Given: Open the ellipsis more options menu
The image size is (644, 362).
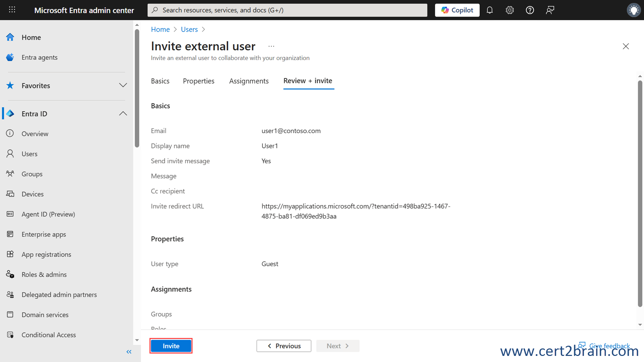Looking at the screenshot, I should tap(271, 46).
